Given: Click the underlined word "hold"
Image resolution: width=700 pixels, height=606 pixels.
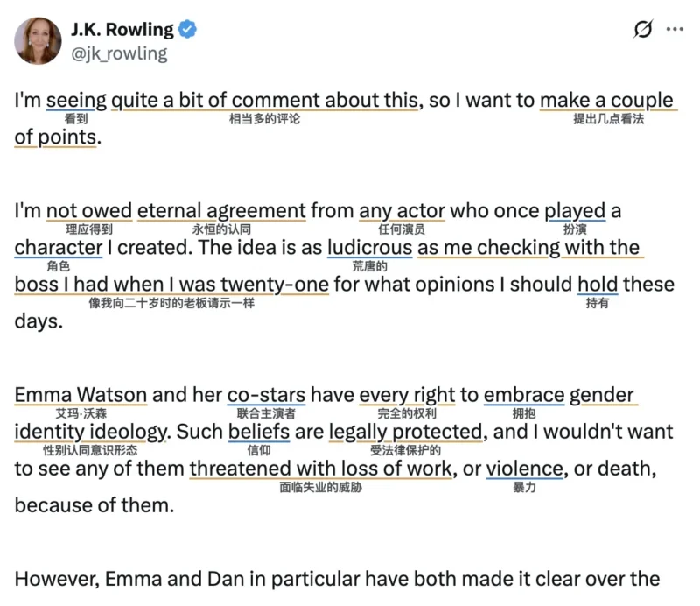Looking at the screenshot, I should pos(598,284).
